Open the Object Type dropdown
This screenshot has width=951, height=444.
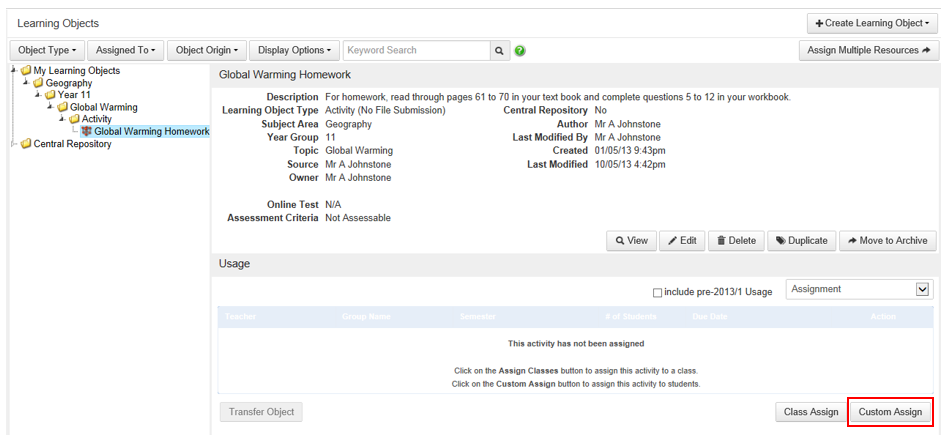click(47, 50)
